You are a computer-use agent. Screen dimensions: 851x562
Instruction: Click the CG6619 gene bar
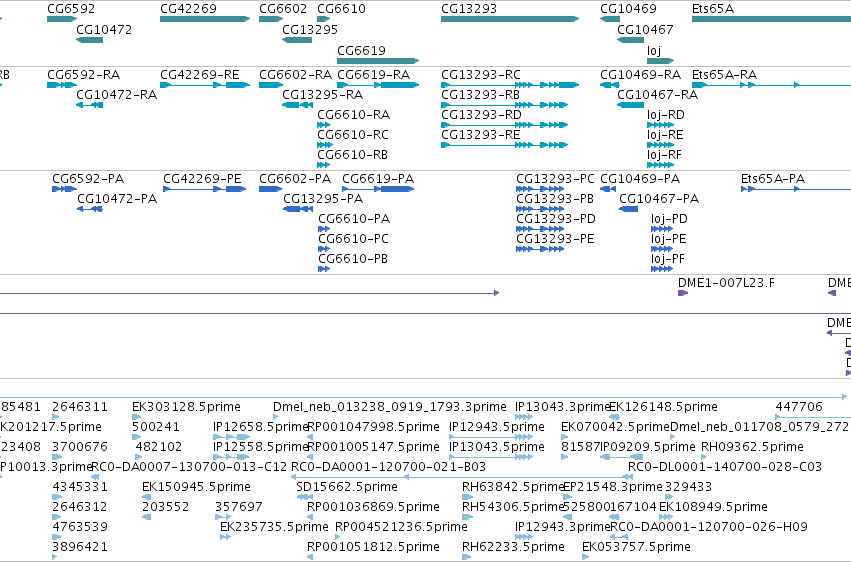click(x=378, y=61)
